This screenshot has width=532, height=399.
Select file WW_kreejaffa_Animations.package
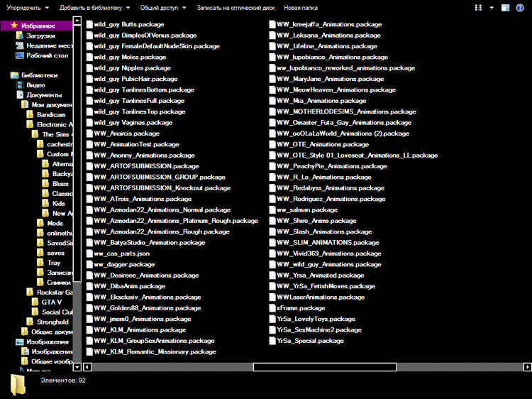(x=326, y=24)
